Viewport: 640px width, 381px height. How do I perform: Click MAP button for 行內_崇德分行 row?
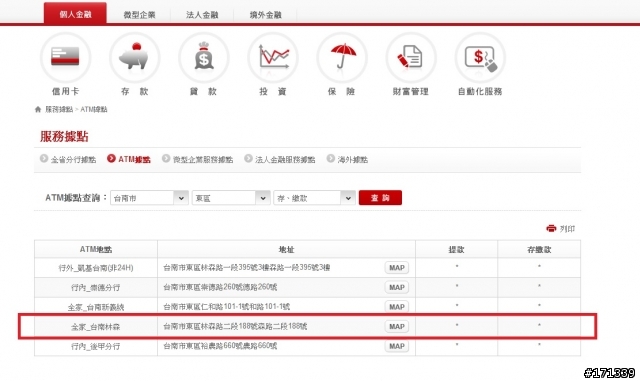coord(397,287)
